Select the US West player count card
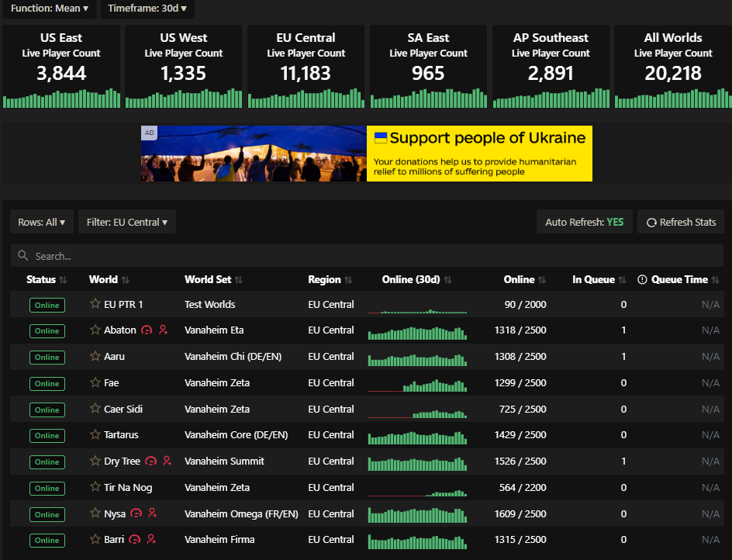The image size is (732, 560). [184, 67]
